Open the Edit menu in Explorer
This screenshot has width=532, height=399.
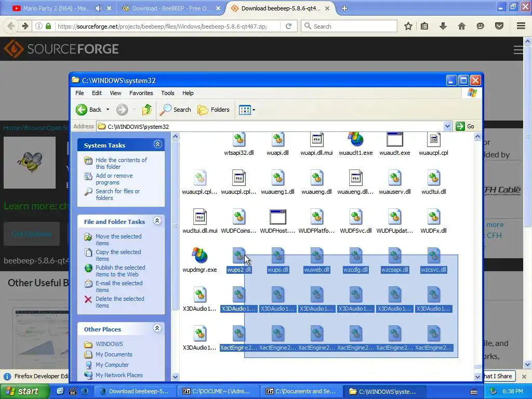coord(97,93)
